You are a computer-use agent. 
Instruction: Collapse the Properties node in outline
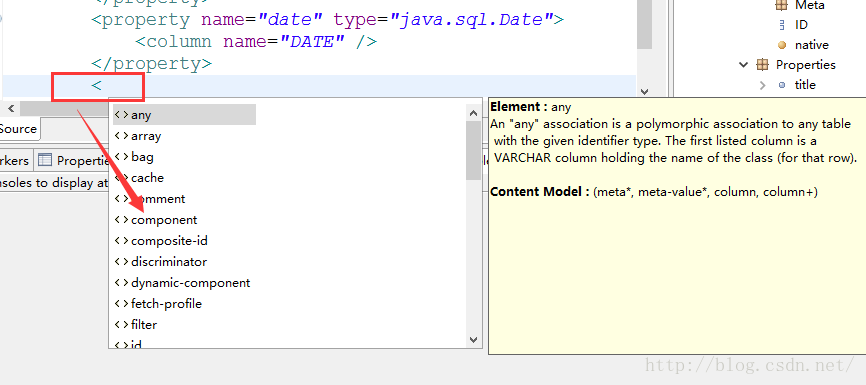743,65
